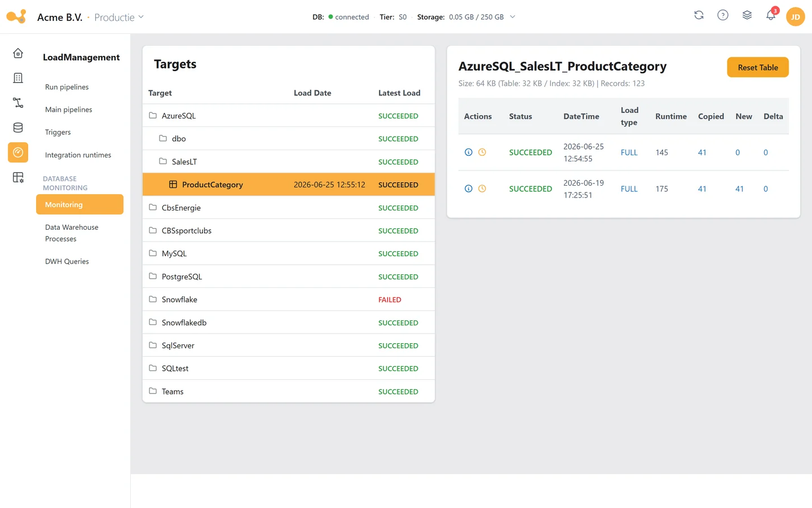Open Integration runtimes menu item

click(80, 155)
